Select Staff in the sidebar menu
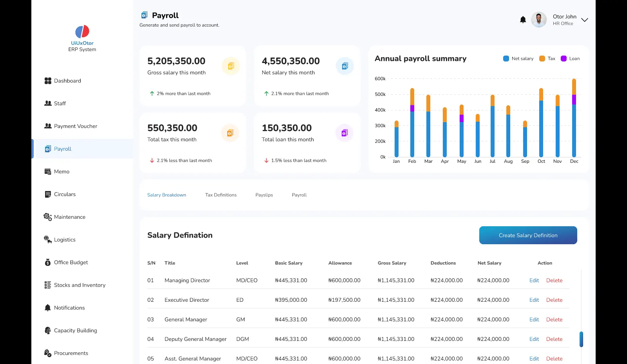This screenshot has height=364, width=627. click(x=60, y=103)
